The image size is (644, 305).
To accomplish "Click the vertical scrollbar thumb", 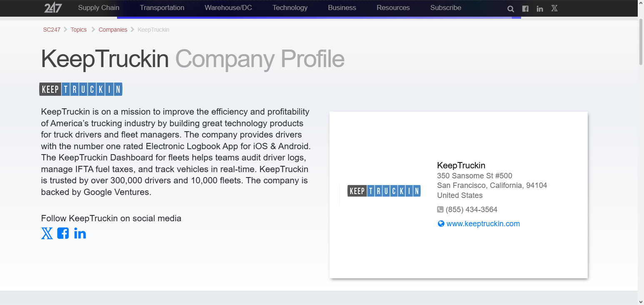I will [x=641, y=42].
